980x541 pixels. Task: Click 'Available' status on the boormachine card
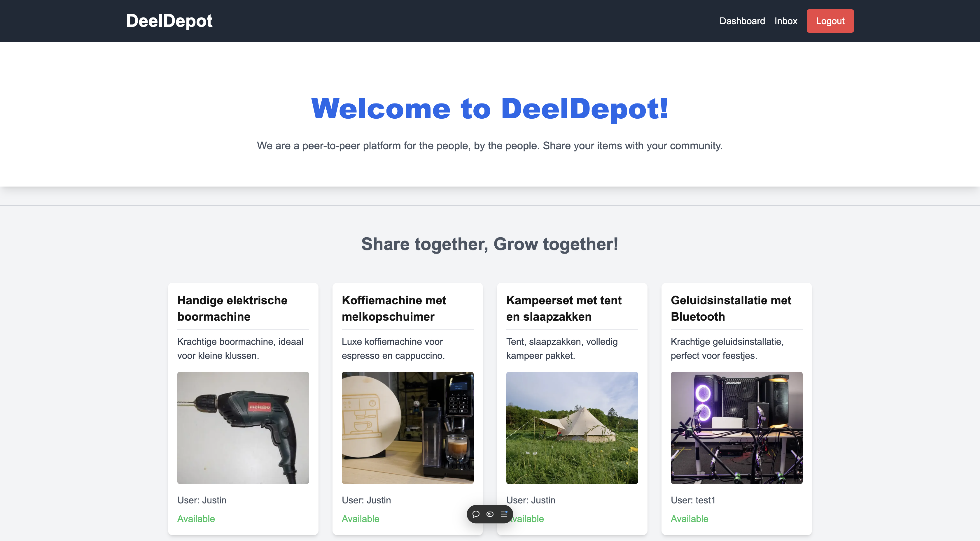[196, 519]
